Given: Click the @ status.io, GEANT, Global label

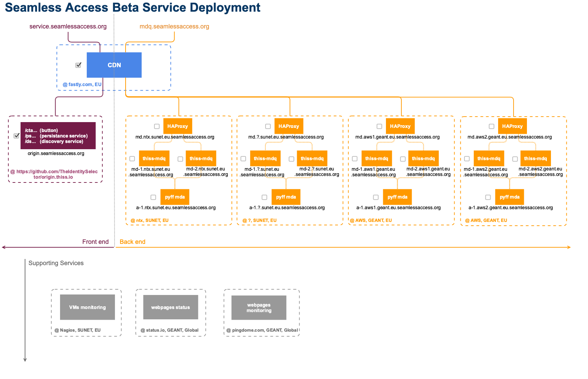Looking at the screenshot, I should point(169,330).
